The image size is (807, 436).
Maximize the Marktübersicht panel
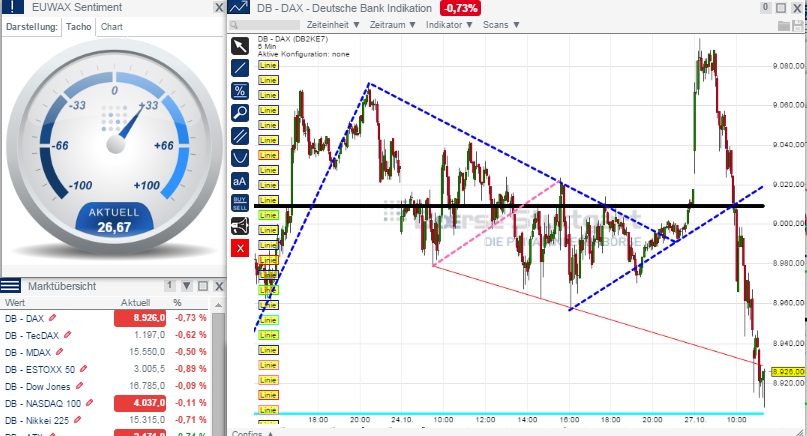pos(203,286)
